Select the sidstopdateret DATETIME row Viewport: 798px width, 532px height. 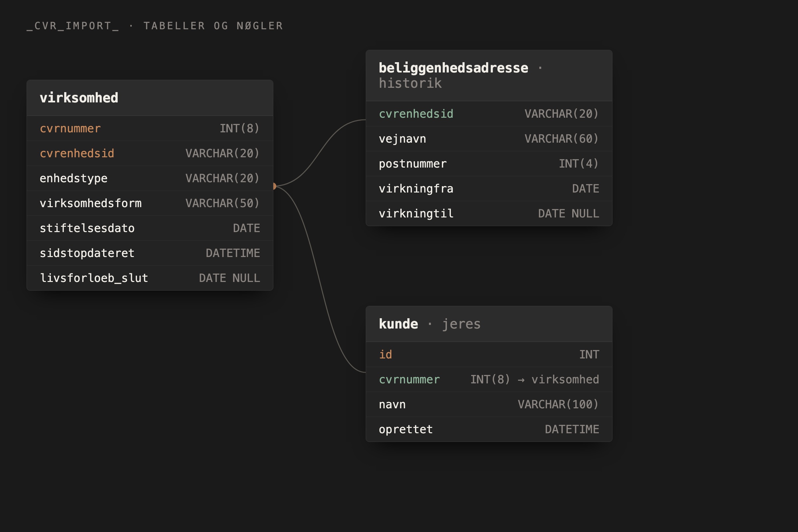(x=150, y=253)
